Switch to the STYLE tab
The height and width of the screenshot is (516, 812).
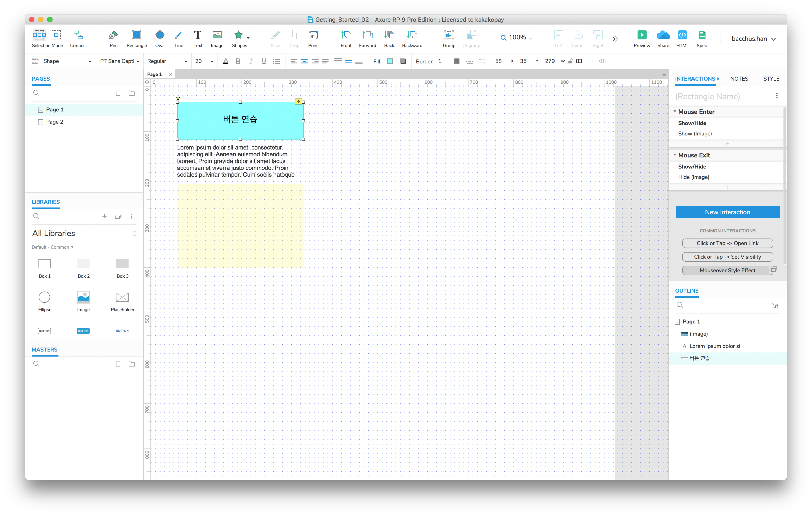tap(771, 79)
